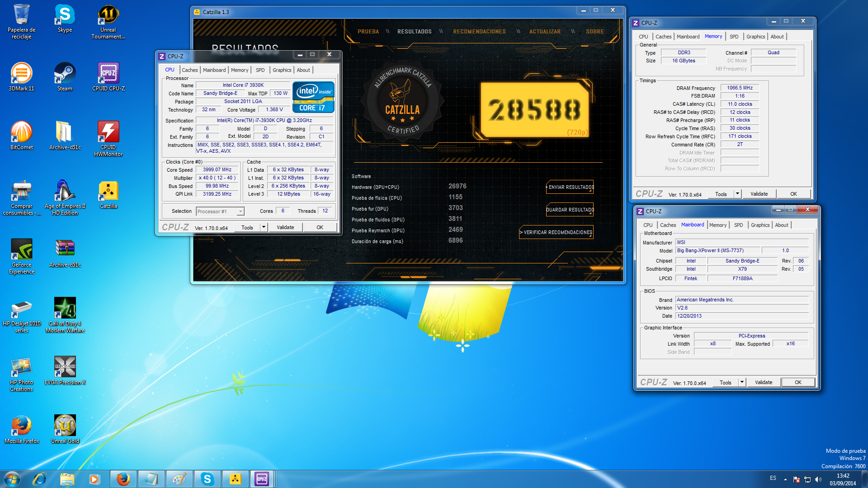Open the BitComet desktop icon

pyautogui.click(x=21, y=136)
